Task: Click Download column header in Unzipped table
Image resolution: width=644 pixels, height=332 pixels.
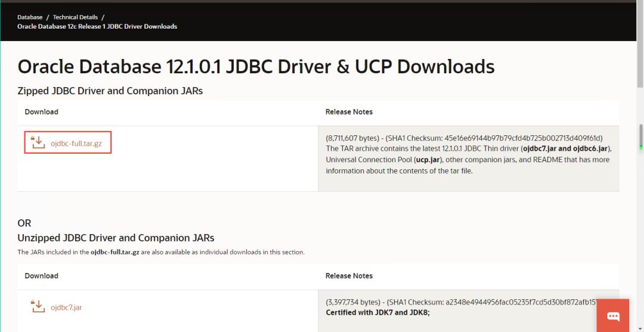Action: coord(42,276)
